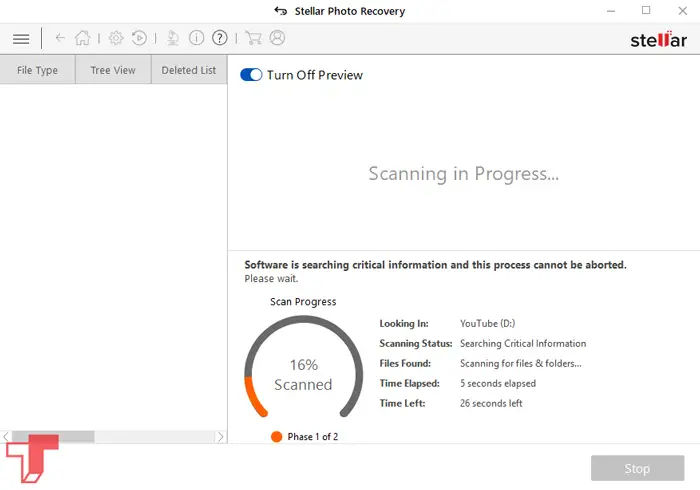Switch to the File Type tab
Viewport: 700px width, 490px height.
[38, 70]
